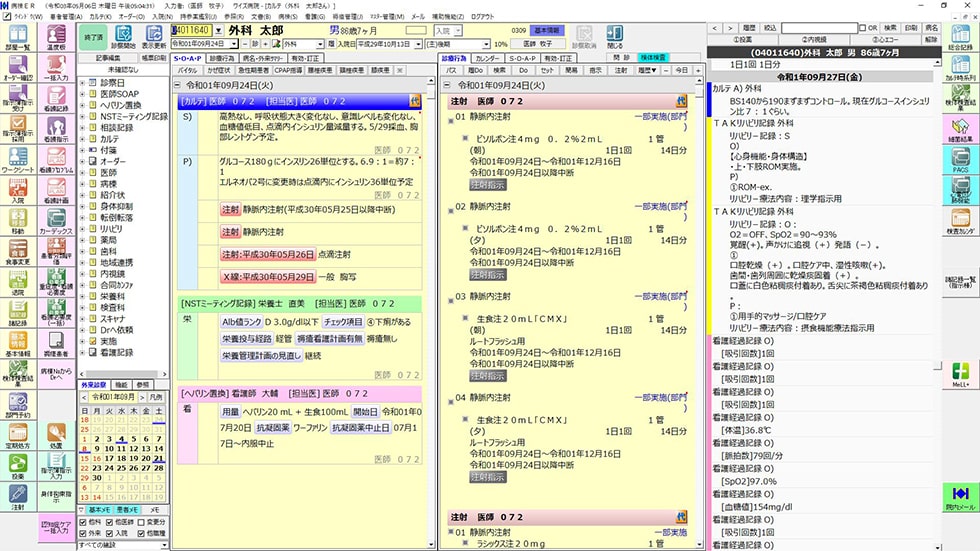The height and width of the screenshot is (551, 980).
Task: Select day 24 in the calendar
Action: [109, 467]
